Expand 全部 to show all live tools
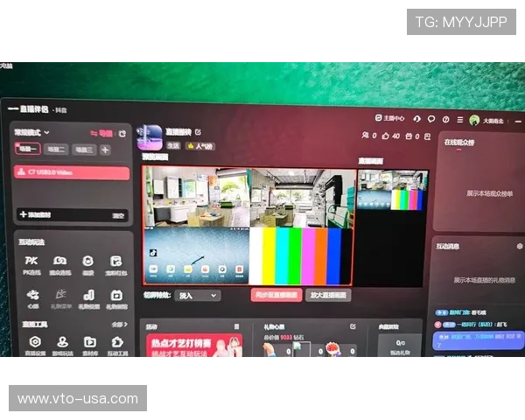 pyautogui.click(x=120, y=325)
